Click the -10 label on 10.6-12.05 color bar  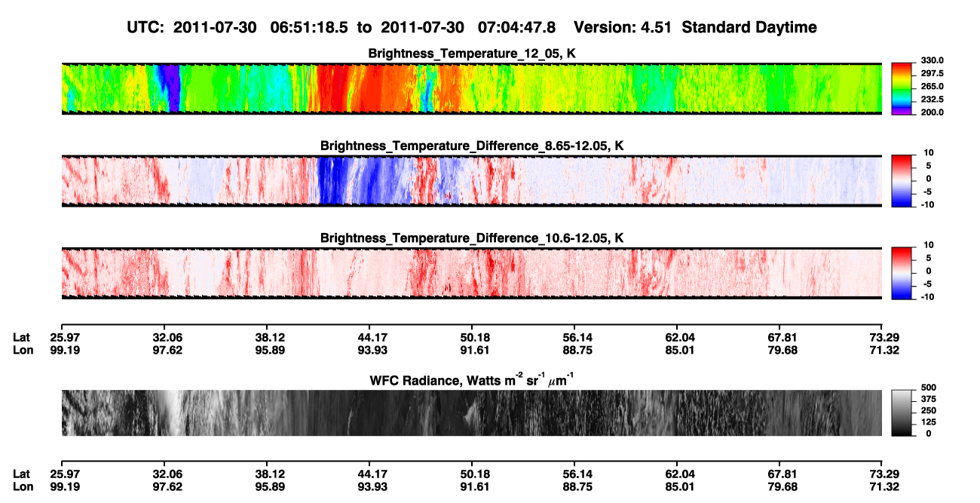point(928,297)
